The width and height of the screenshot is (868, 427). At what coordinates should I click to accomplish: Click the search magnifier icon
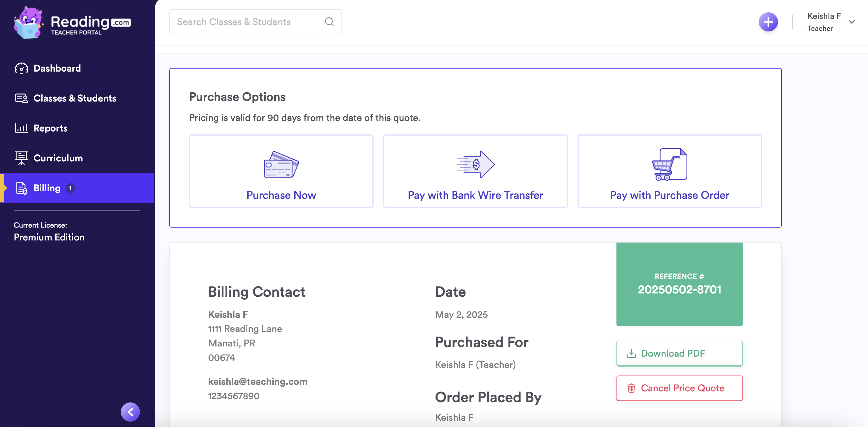click(x=329, y=22)
